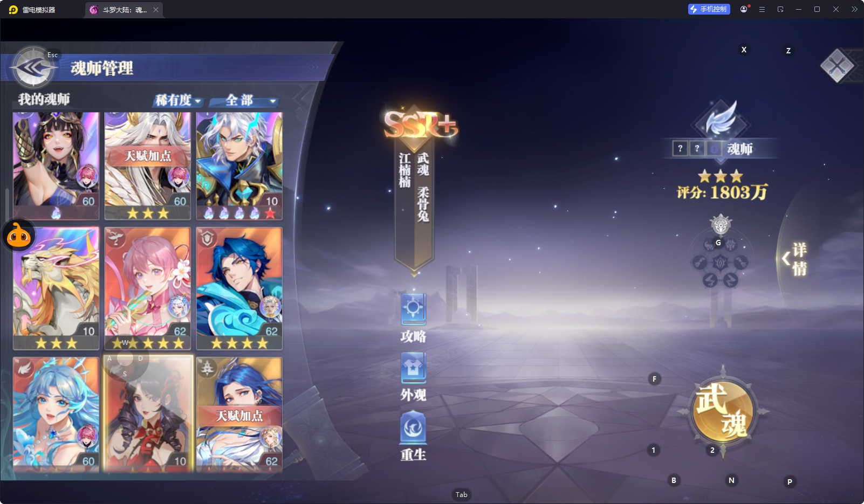
Task: Open the emulator account icon
Action: tap(744, 9)
